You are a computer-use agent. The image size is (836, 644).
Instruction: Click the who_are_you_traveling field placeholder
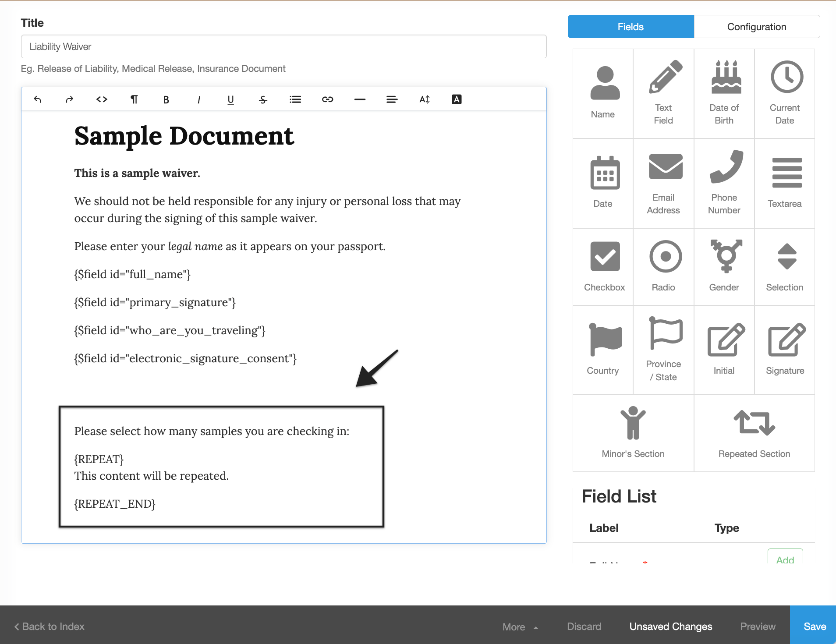(170, 330)
